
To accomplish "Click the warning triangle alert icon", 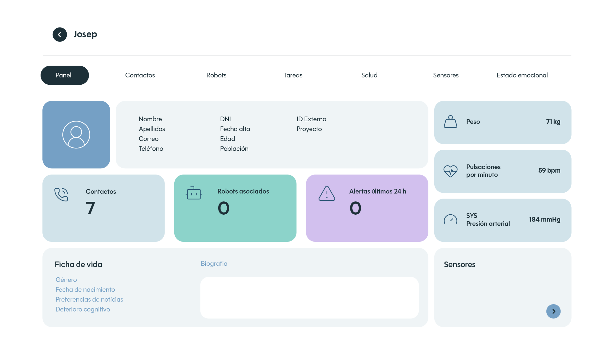I will tap(326, 194).
